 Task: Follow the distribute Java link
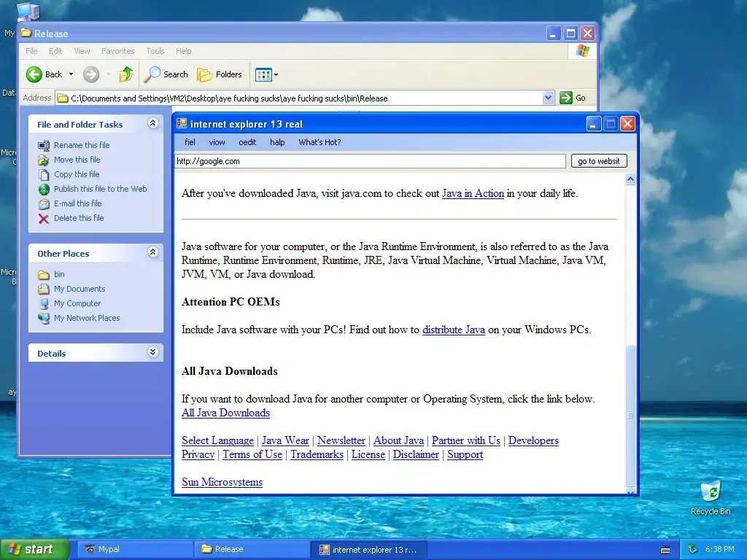pyautogui.click(x=454, y=330)
